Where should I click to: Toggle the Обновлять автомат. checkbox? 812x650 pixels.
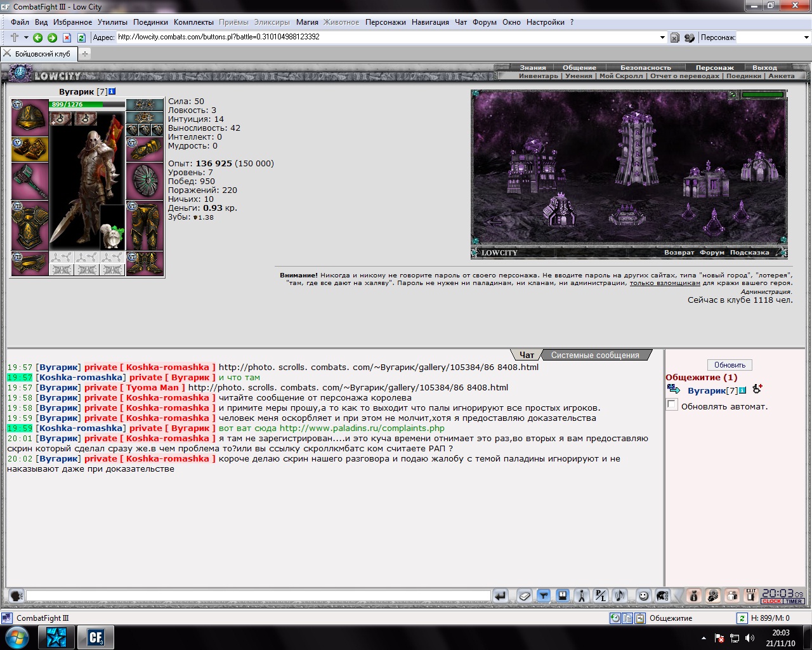click(672, 405)
